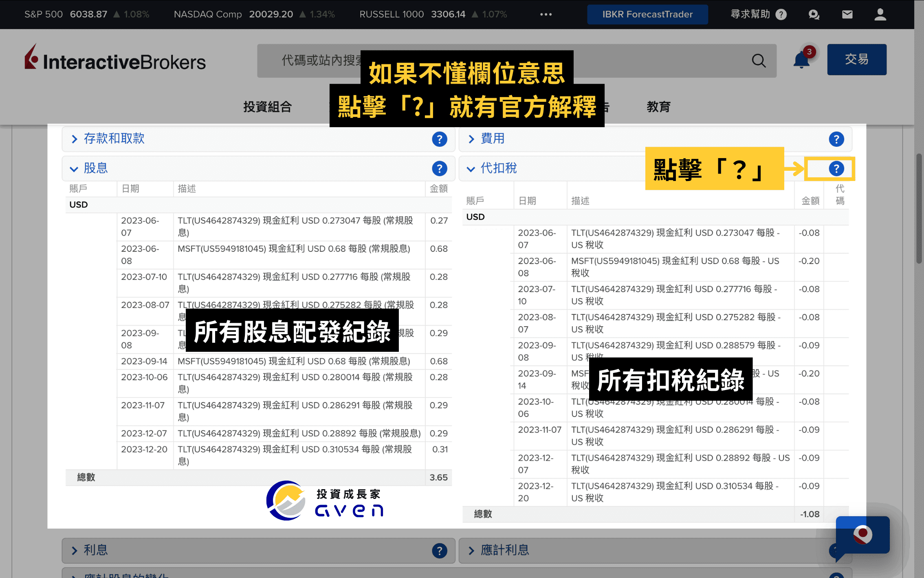
Task: Open the 教育 menu
Action: 658,107
